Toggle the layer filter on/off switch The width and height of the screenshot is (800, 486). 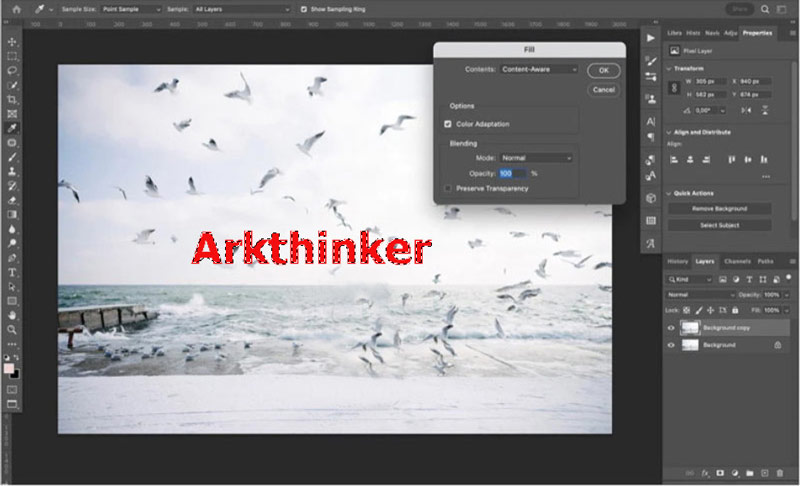click(788, 278)
